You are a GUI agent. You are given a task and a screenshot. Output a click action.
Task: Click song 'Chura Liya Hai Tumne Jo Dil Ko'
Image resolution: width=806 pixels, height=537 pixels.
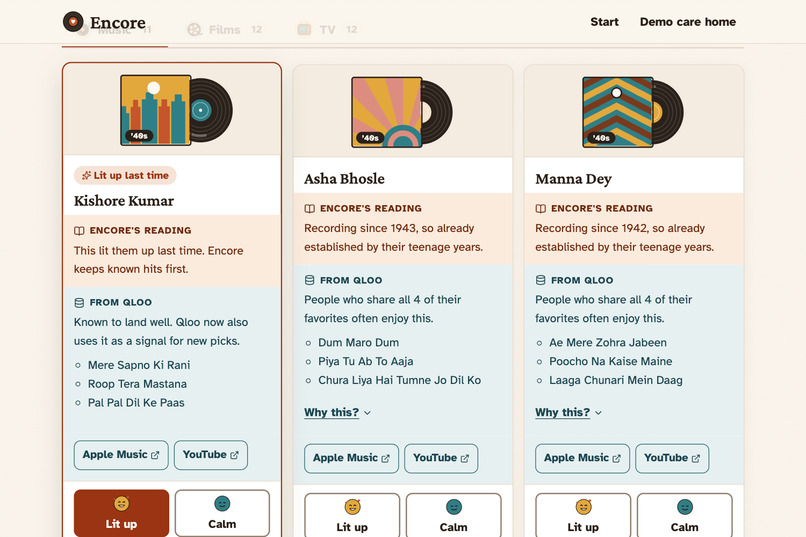pyautogui.click(x=399, y=380)
